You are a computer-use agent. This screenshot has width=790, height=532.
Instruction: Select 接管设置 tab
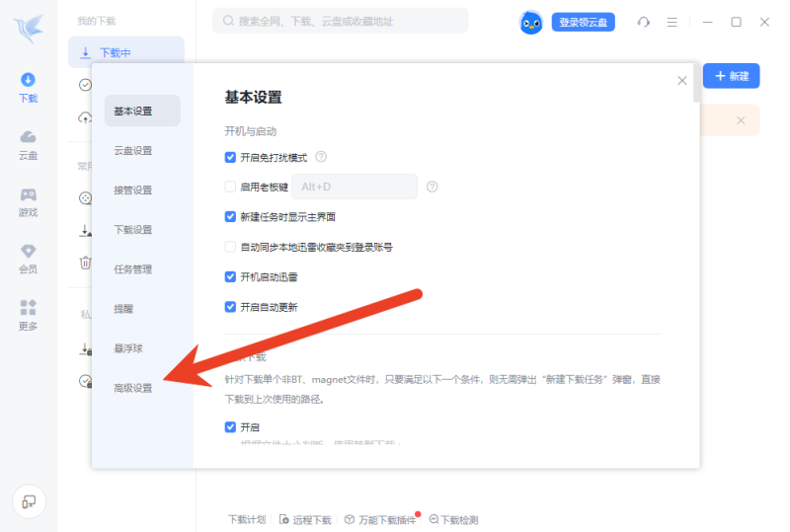point(133,190)
